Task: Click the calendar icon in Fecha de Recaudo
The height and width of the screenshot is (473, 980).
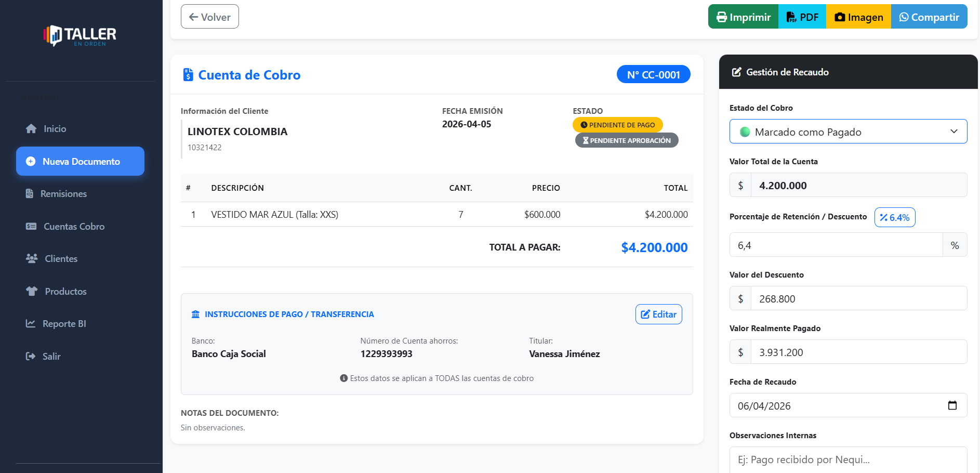Action: (952, 405)
